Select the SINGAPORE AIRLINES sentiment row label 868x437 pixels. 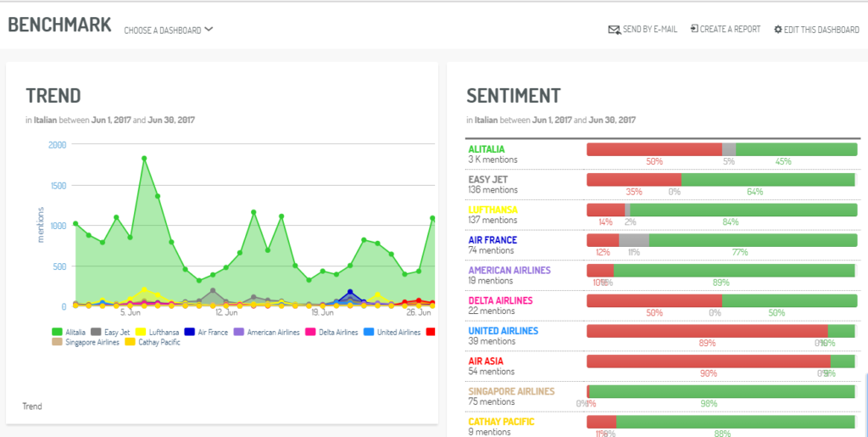(511, 391)
